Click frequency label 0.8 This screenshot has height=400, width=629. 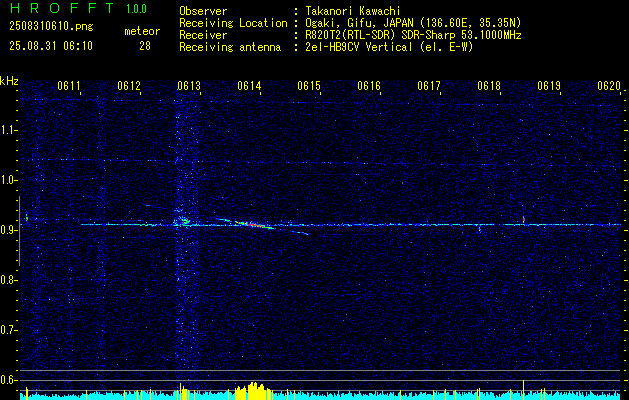pyautogui.click(x=8, y=280)
